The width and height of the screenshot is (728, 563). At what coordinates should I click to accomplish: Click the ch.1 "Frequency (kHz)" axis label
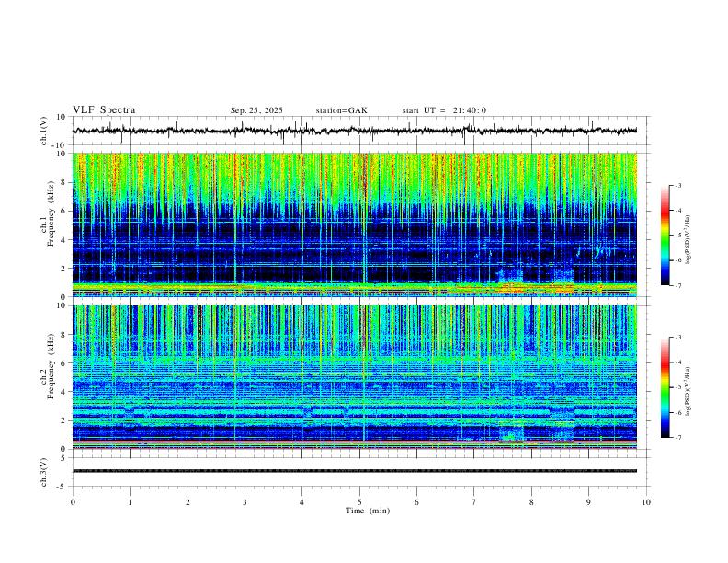coord(51,215)
